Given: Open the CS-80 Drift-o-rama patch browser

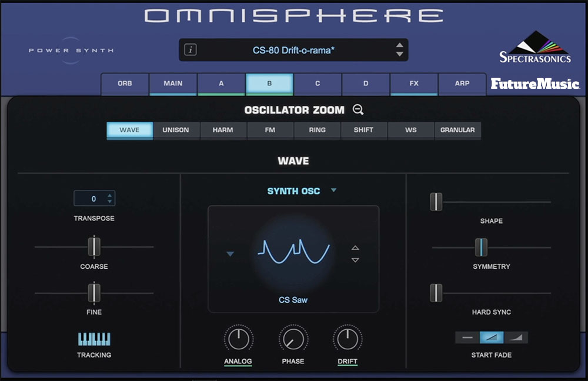Looking at the screenshot, I should (293, 50).
